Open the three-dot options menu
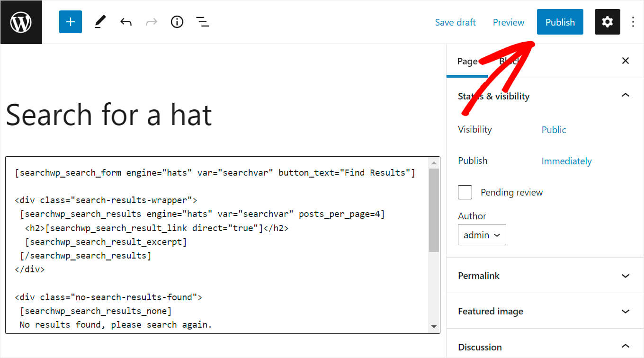The image size is (644, 358). pyautogui.click(x=633, y=22)
